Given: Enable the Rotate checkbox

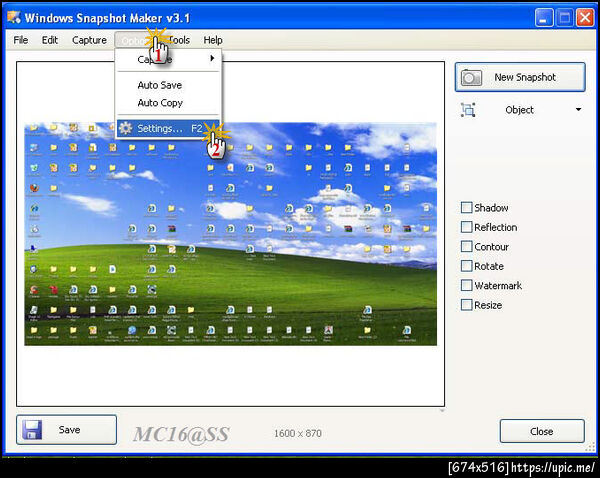Looking at the screenshot, I should tap(466, 266).
